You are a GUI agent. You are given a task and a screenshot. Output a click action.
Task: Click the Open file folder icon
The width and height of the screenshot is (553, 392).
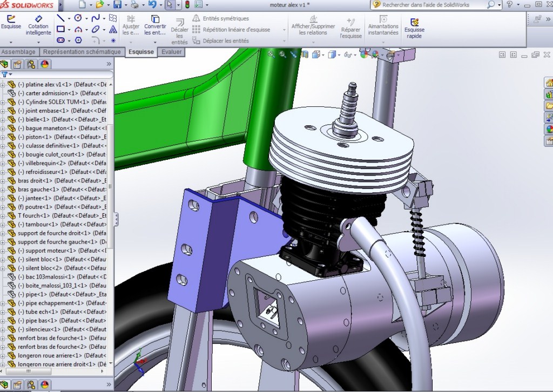(100, 4)
